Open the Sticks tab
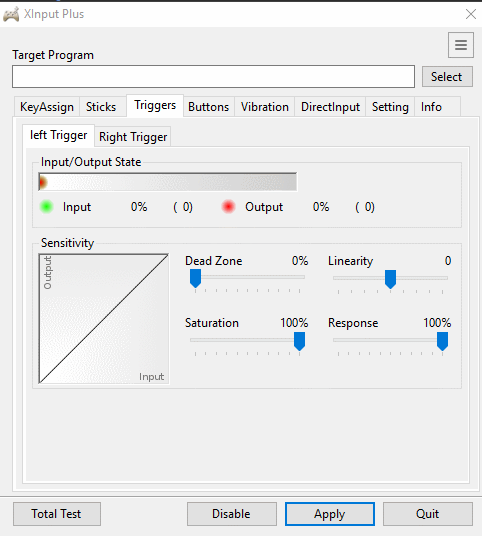The height and width of the screenshot is (536, 482). (101, 107)
